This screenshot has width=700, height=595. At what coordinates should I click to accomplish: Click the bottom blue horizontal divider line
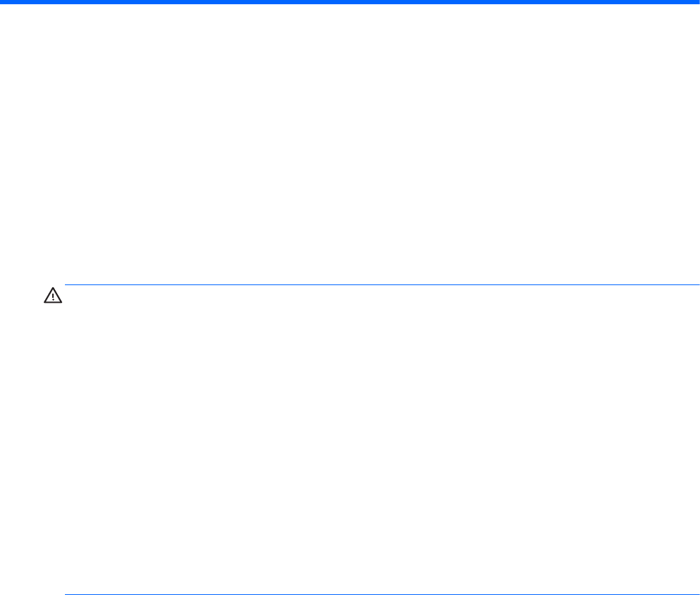[382, 594]
